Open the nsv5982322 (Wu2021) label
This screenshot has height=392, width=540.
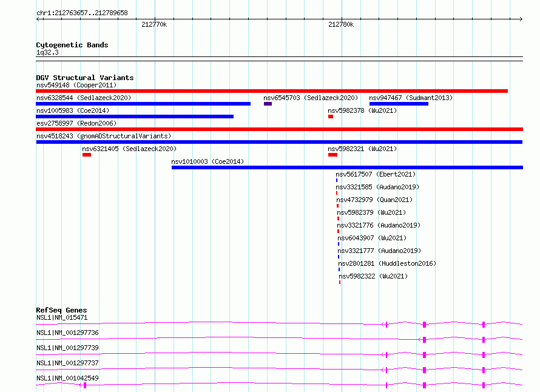373,276
